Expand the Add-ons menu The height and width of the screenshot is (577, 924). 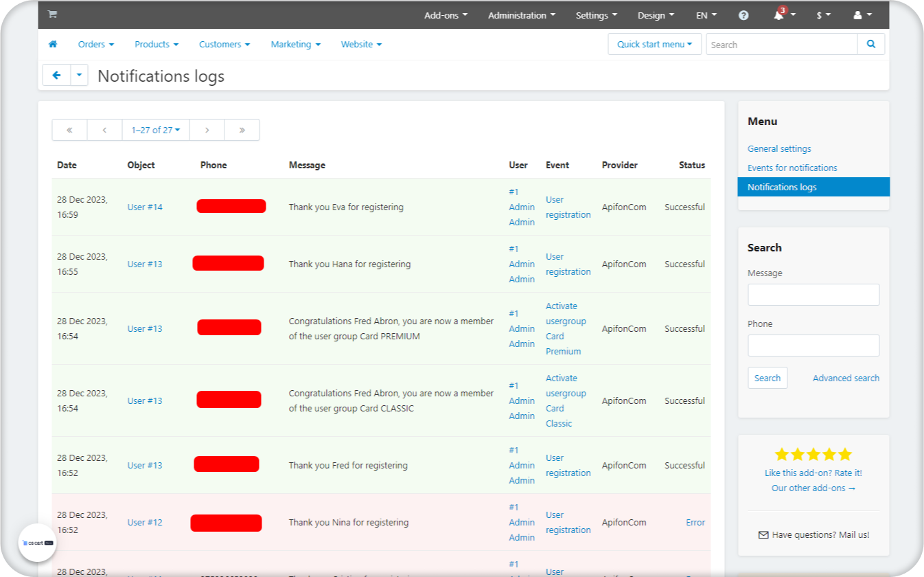pyautogui.click(x=446, y=15)
